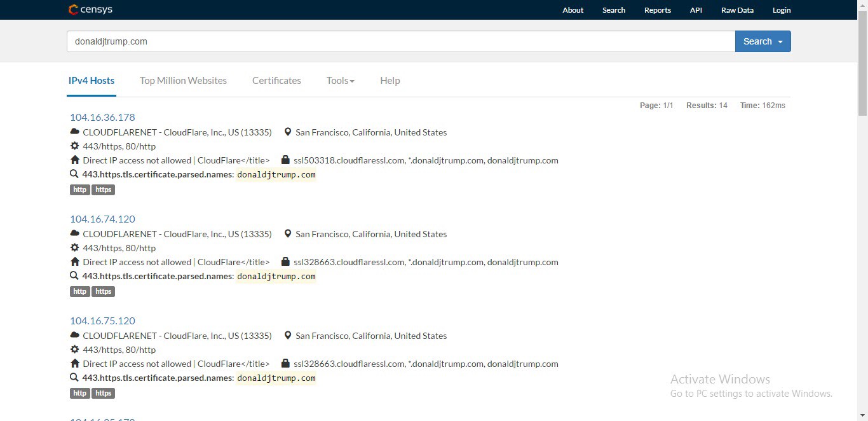
Task: Click certificate names text in the 104.16.74.120 result
Action: [x=426, y=262]
